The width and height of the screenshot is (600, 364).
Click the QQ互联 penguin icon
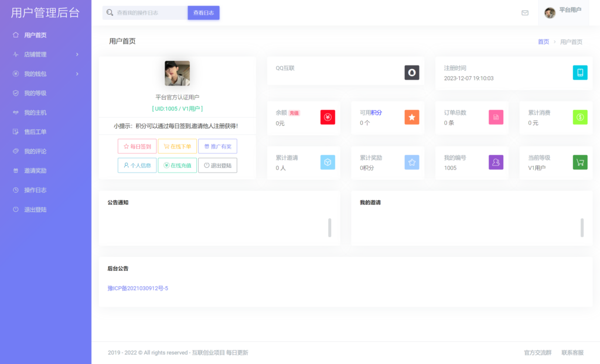412,73
